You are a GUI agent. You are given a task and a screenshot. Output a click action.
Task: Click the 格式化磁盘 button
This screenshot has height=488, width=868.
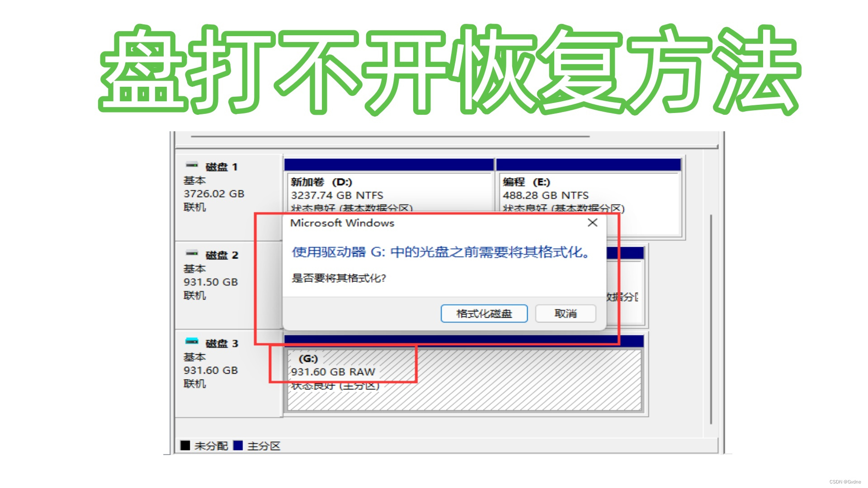[484, 314]
